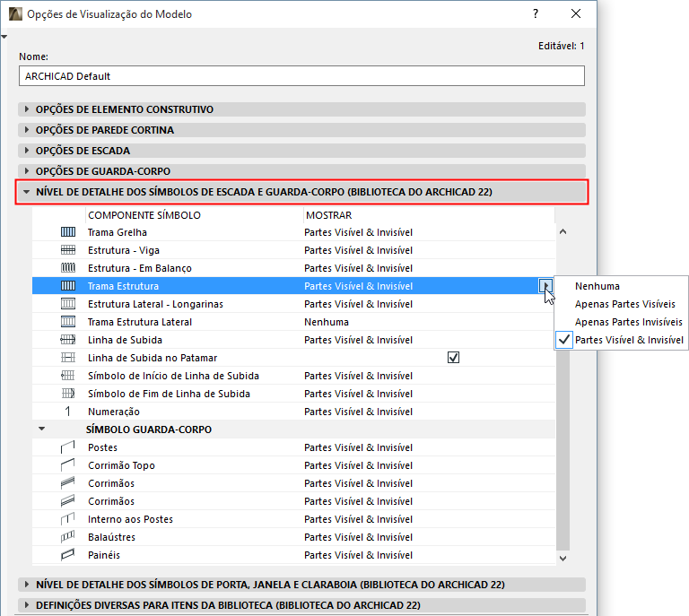Click the Interno aos Postes icon
This screenshot has height=616, width=689.
67,519
